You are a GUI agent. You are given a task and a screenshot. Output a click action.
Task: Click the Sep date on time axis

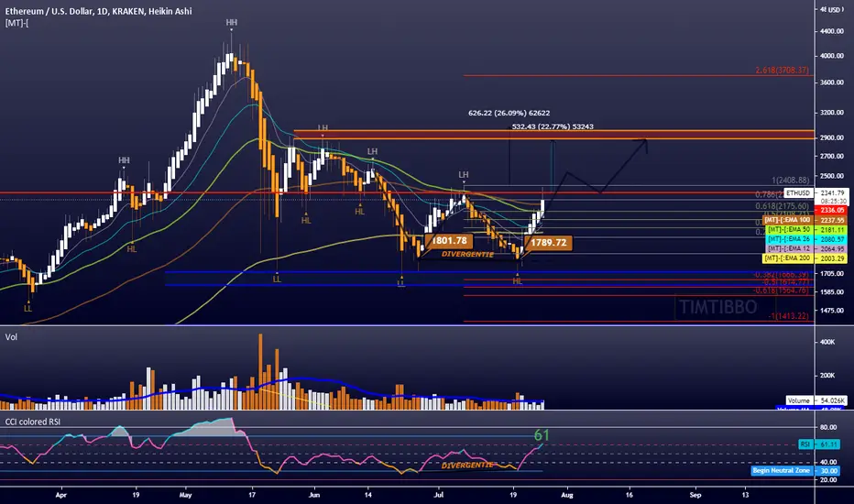pyautogui.click(x=695, y=495)
